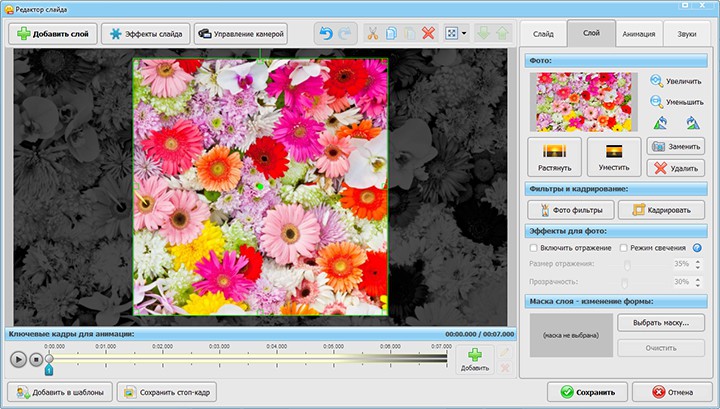Rotate photo left icon
This screenshot has width=720, height=409.
[x=660, y=123]
